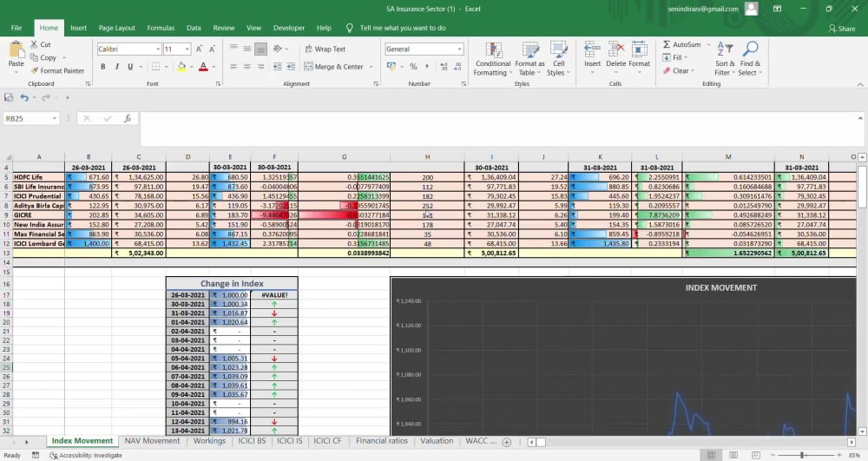Open the Clear menu
868x461 pixels.
click(678, 71)
